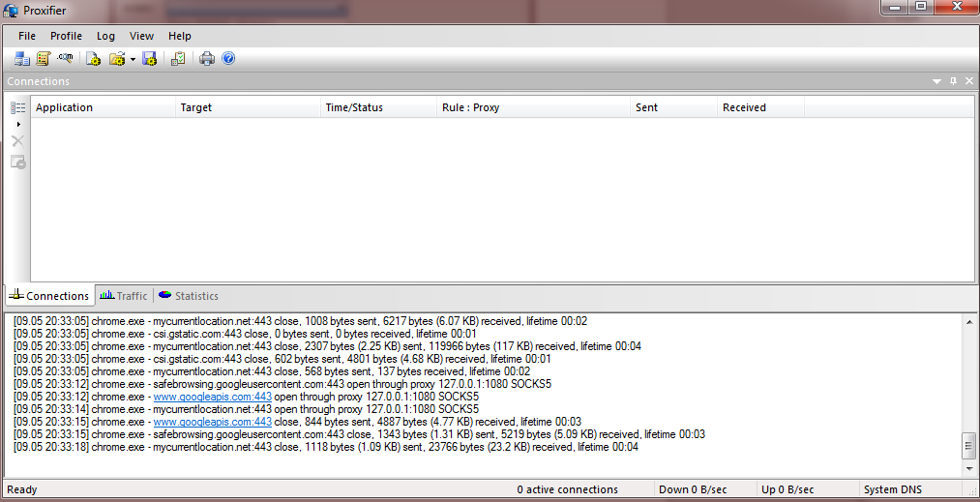Screen dimensions: 980x502
Task: Click the Proxifier title bar app icon
Action: tap(11, 11)
